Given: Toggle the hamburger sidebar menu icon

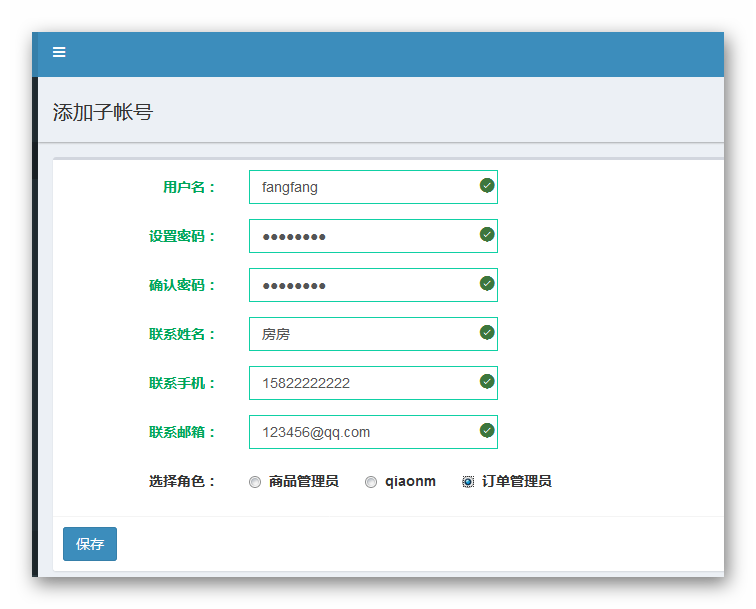Looking at the screenshot, I should [59, 52].
